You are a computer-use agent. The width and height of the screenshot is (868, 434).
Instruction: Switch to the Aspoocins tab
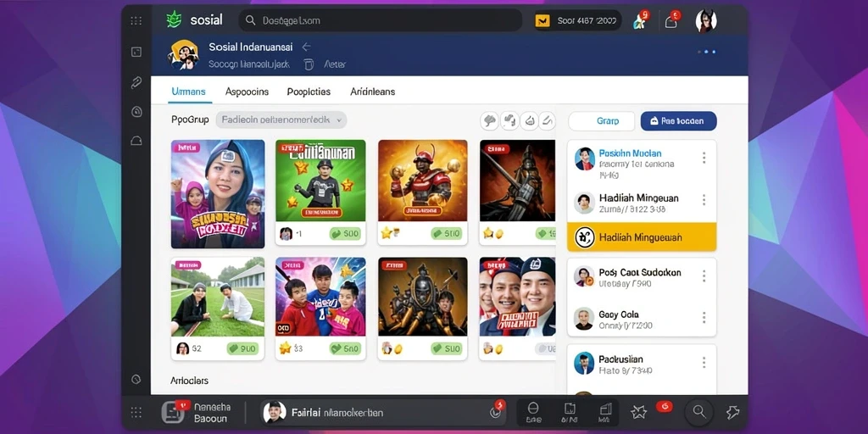coord(247,92)
